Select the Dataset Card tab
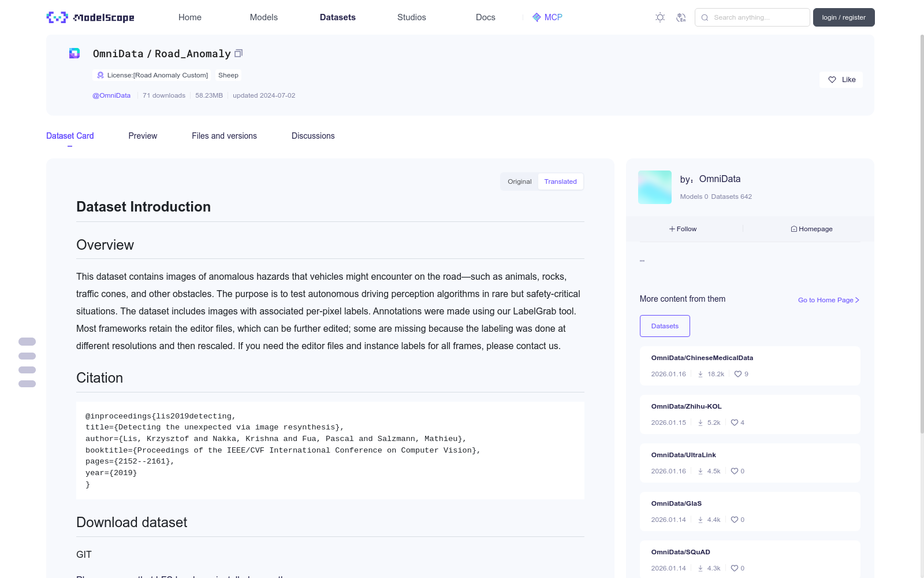Image resolution: width=924 pixels, height=578 pixels. [70, 136]
